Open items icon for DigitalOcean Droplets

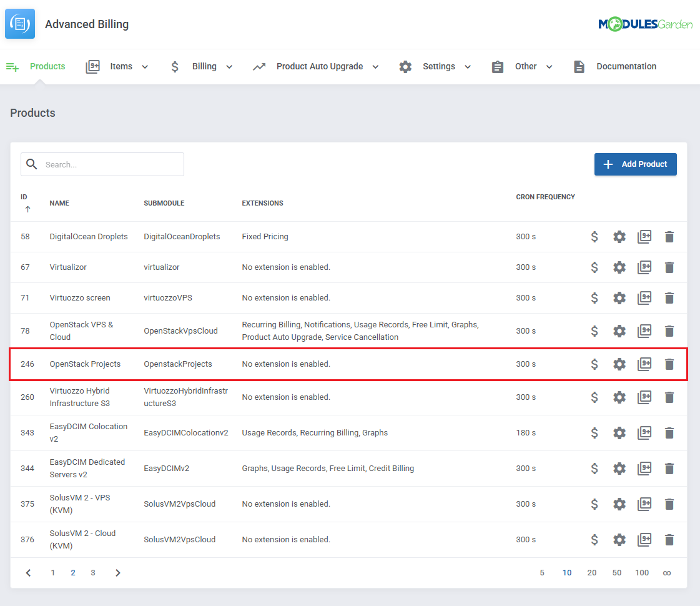click(x=644, y=237)
